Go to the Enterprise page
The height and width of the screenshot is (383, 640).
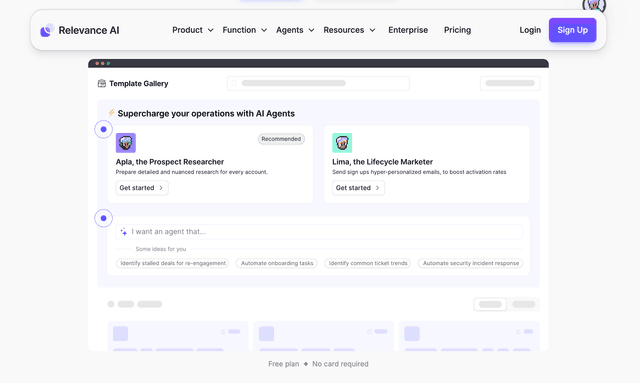click(408, 30)
